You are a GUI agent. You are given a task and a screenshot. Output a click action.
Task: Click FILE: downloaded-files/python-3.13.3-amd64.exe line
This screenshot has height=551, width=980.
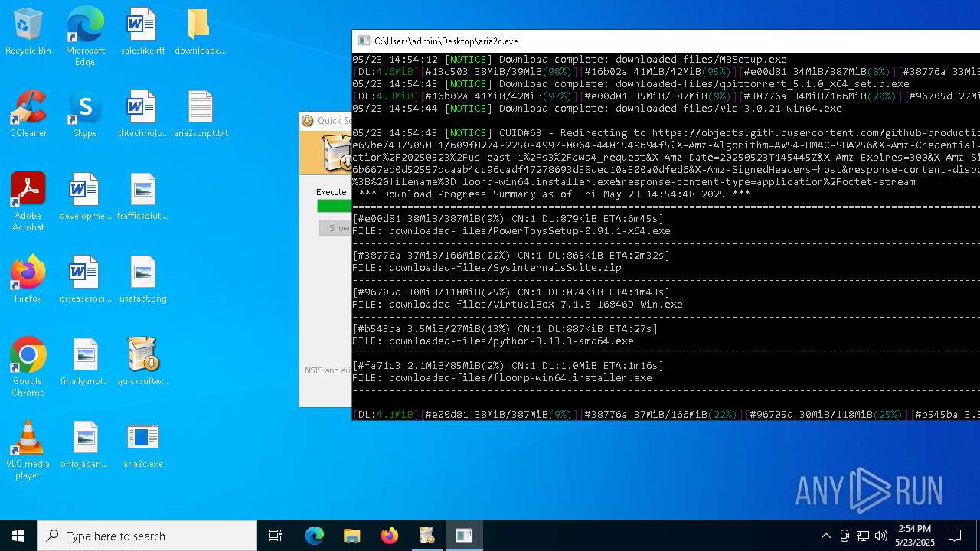point(492,341)
